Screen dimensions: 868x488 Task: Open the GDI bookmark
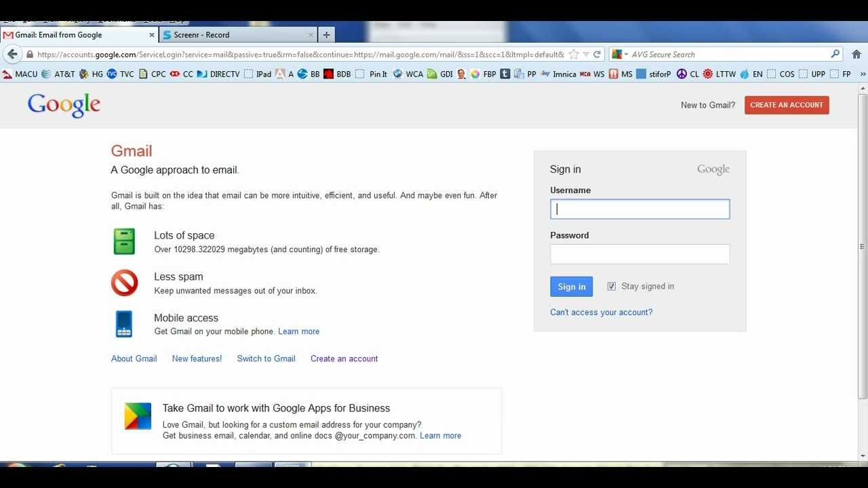tap(440, 74)
